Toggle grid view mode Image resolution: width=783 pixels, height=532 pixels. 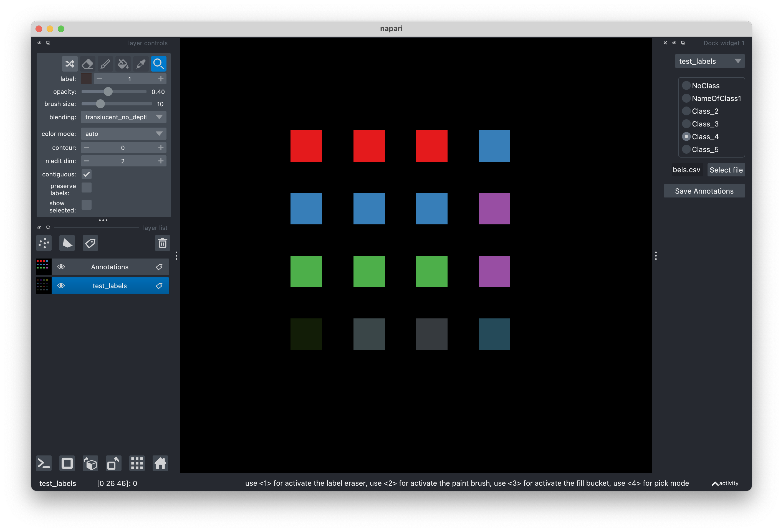point(137,463)
